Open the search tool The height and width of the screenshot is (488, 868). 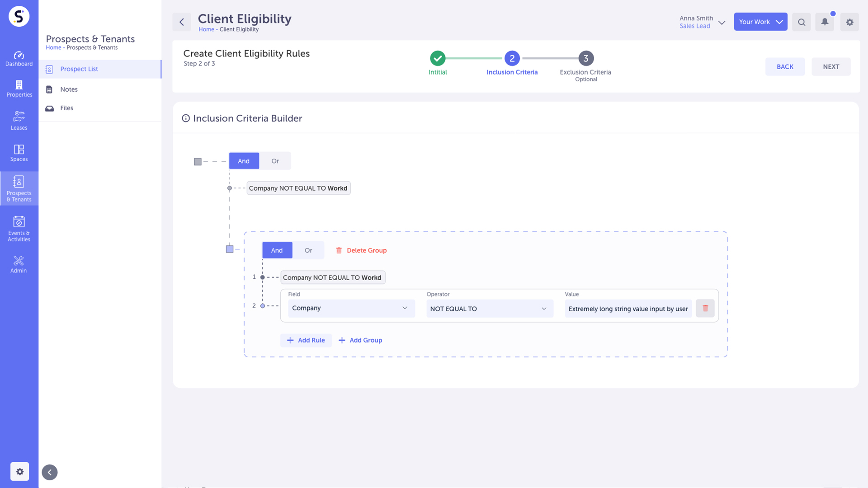pyautogui.click(x=801, y=22)
